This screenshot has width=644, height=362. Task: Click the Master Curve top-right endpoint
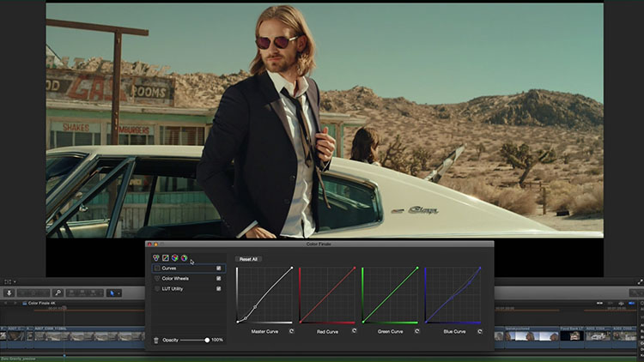pyautogui.click(x=292, y=268)
